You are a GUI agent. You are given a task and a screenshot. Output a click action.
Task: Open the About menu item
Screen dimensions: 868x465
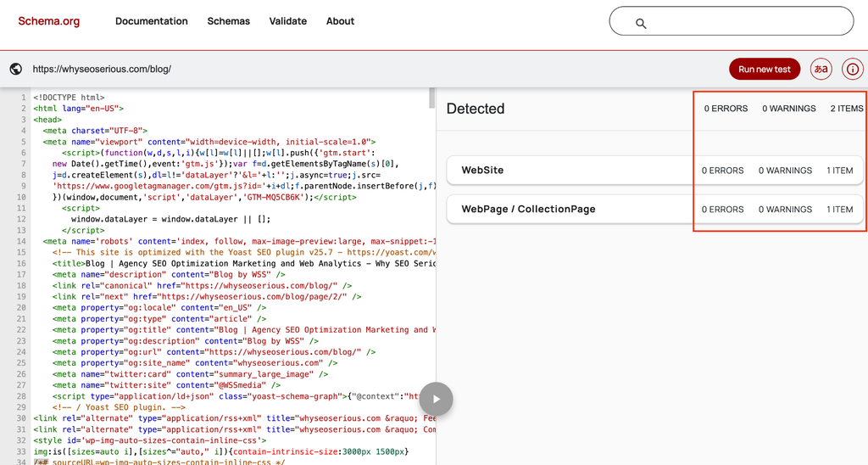pos(340,21)
